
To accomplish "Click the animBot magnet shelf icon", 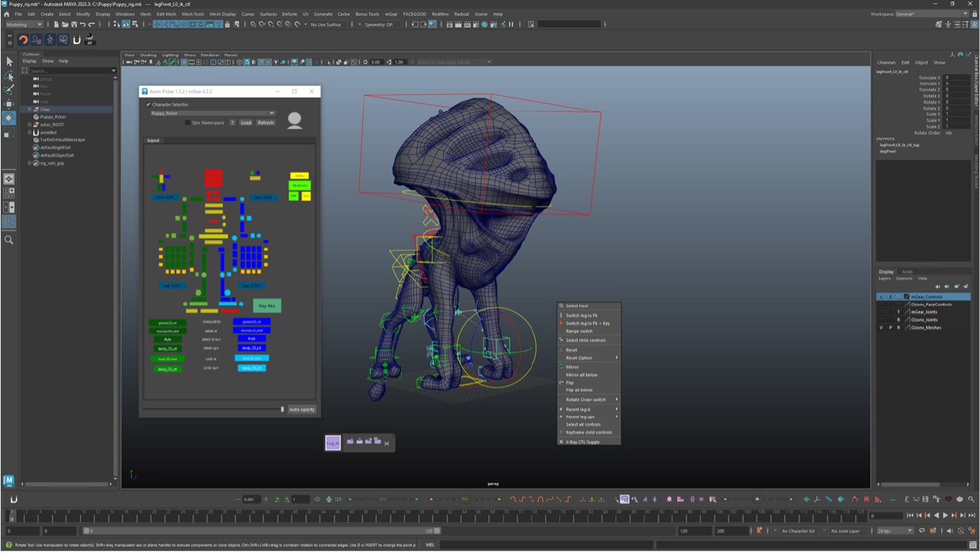I will (x=77, y=40).
